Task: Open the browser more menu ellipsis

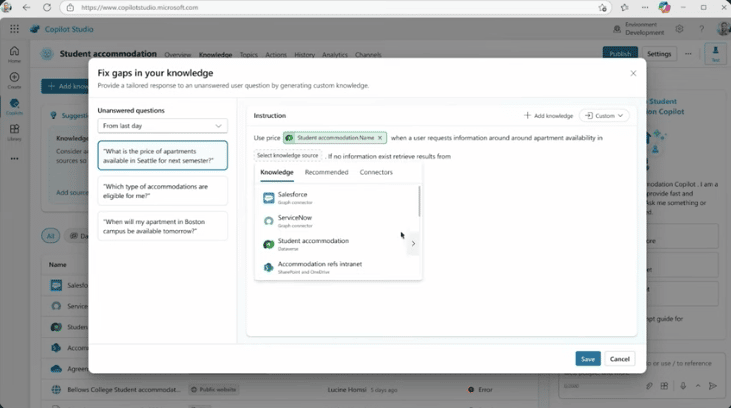Action: [645, 7]
